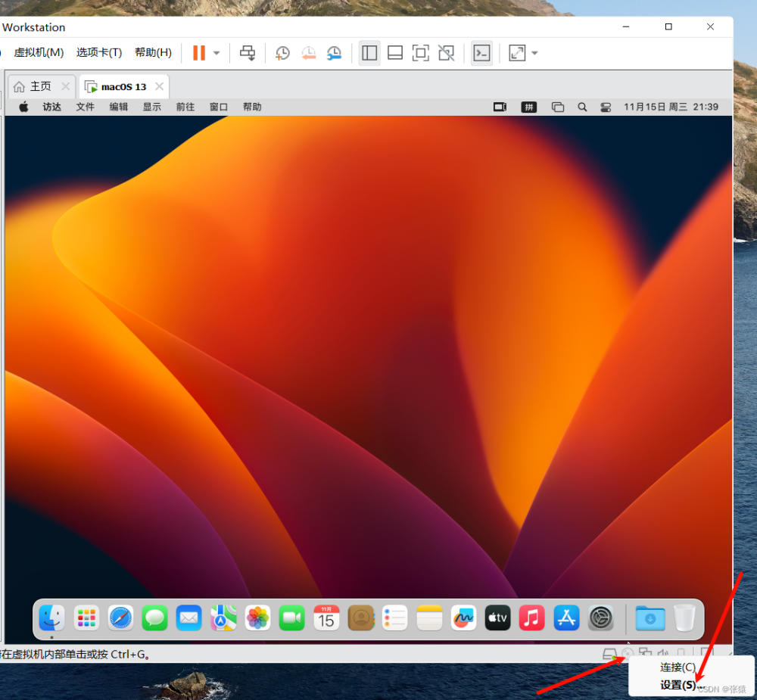The width and height of the screenshot is (757, 700).
Task: Open System Settings from the dock
Action: [x=600, y=618]
